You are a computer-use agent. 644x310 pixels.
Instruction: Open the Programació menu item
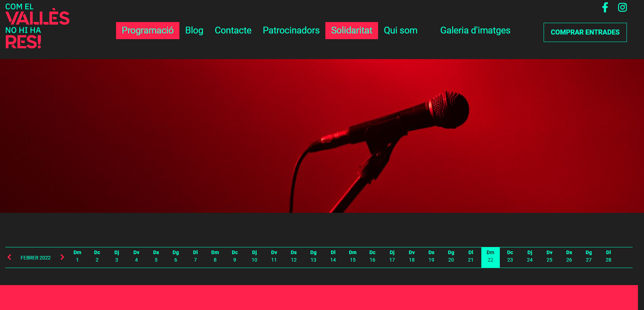click(x=147, y=31)
